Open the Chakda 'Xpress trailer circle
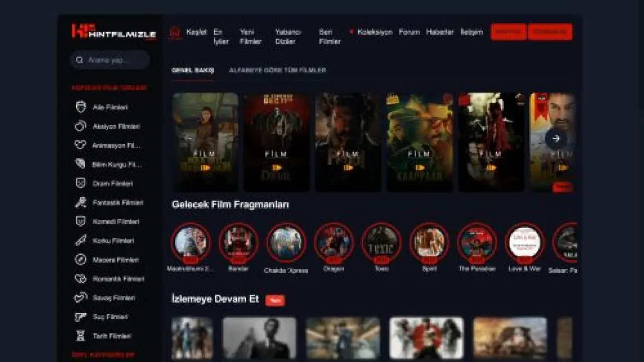Viewport: 644px width, 362px height. pyautogui.click(x=286, y=243)
